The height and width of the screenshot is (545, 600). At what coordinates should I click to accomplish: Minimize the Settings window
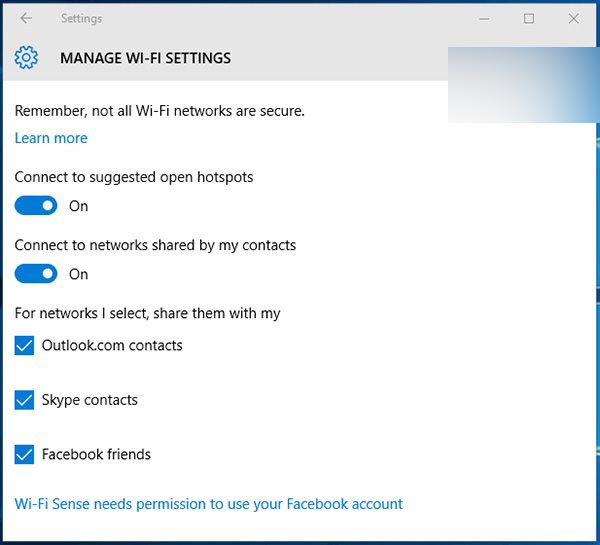tap(484, 18)
